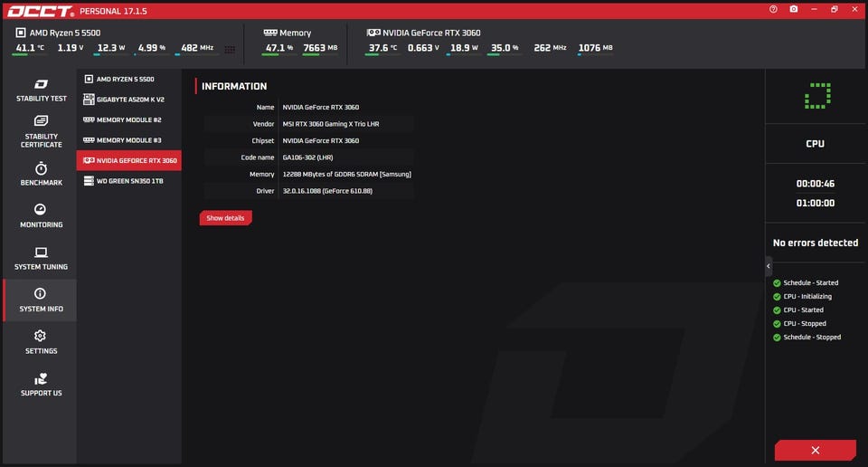Viewport: 868px width, 467px height.
Task: Click the CPU label in right panel
Action: pos(815,144)
